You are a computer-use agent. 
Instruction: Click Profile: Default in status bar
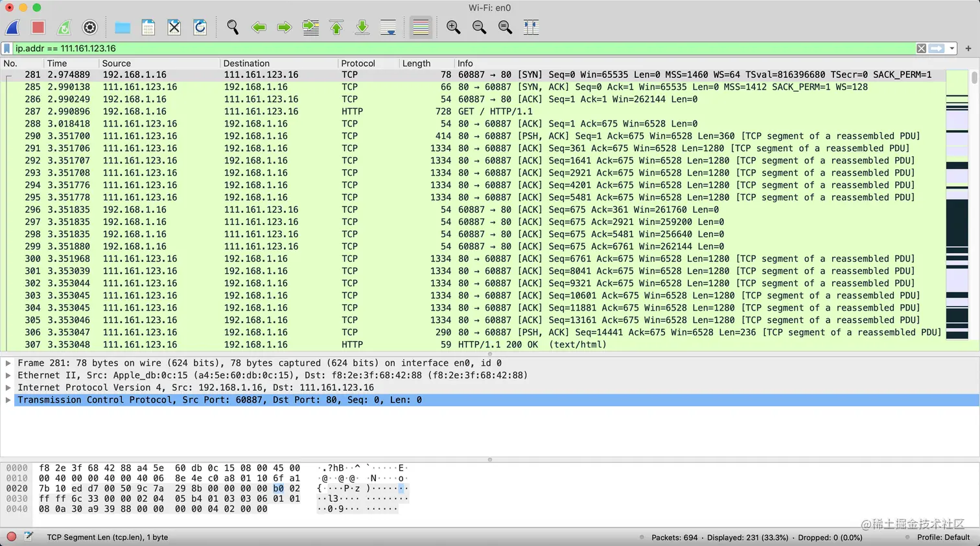[x=943, y=538]
